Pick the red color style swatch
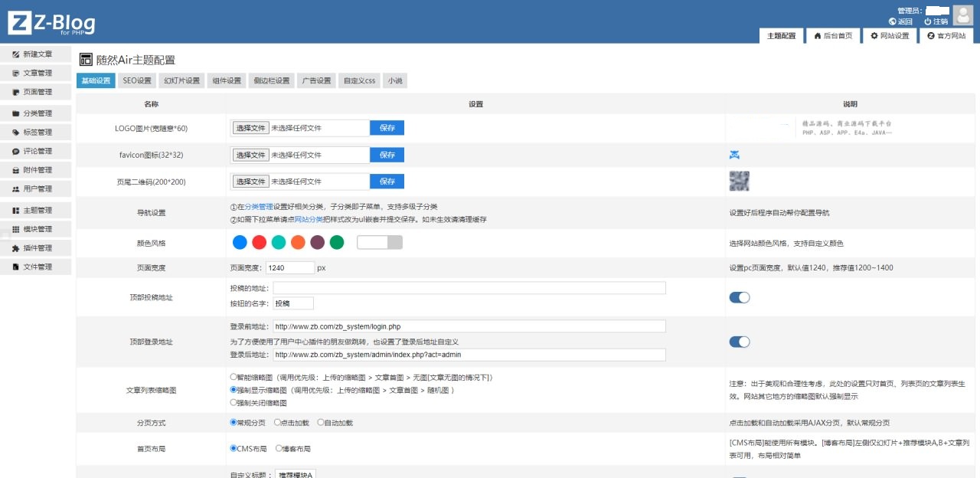The width and height of the screenshot is (980, 478). (259, 242)
